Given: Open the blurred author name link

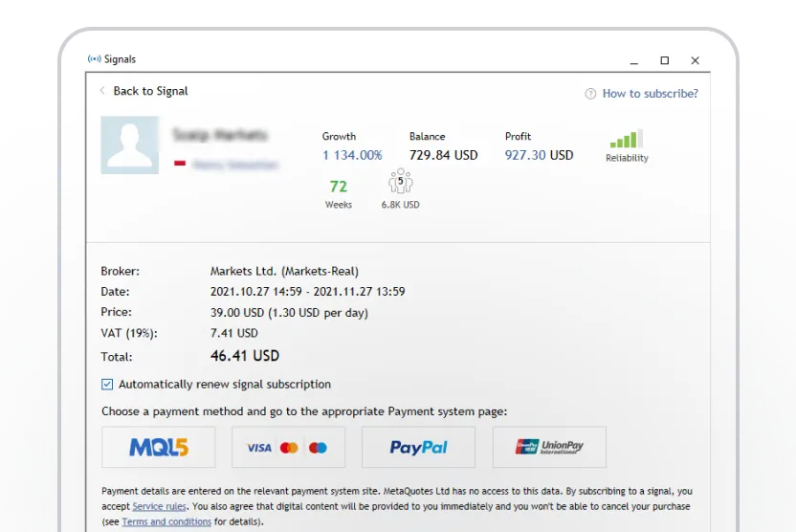Looking at the screenshot, I should [235, 165].
